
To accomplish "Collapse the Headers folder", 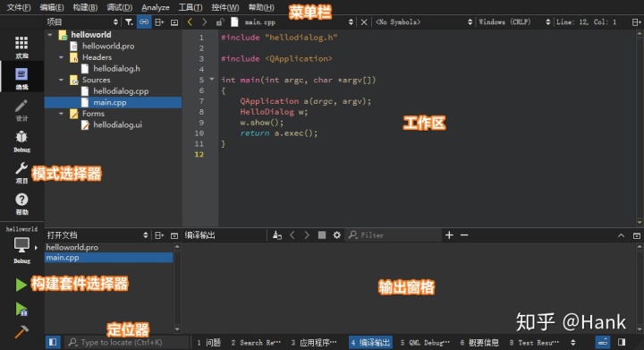I will click(61, 57).
